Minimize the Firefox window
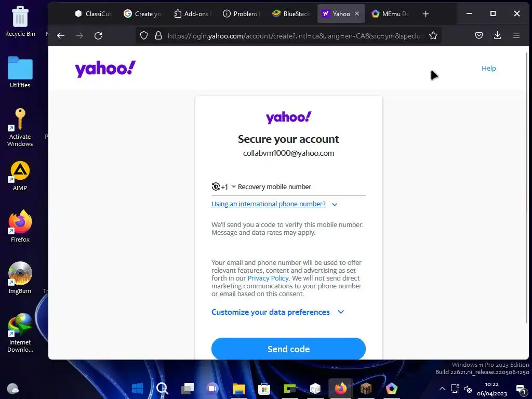532x399 pixels. pos(469,14)
